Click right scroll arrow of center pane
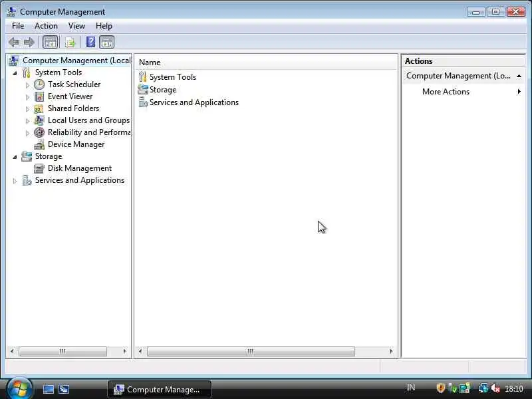Viewport: 532px width, 399px height. click(391, 351)
